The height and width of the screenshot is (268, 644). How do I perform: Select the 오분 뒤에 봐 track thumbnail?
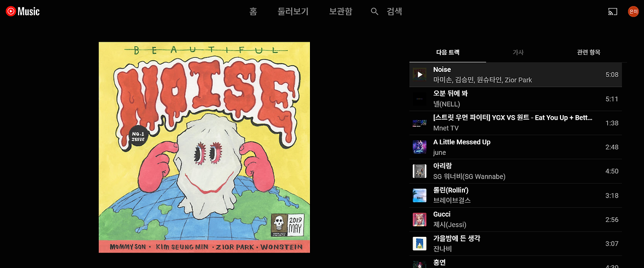click(x=420, y=99)
